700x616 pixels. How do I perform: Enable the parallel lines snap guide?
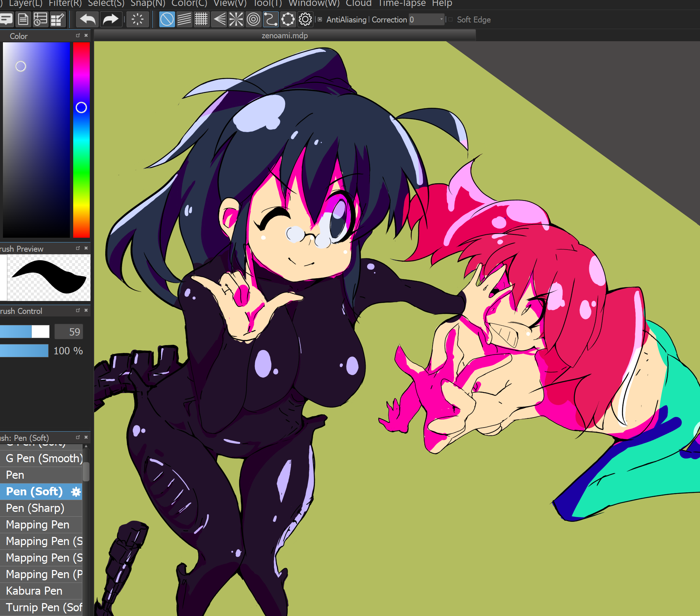point(184,19)
